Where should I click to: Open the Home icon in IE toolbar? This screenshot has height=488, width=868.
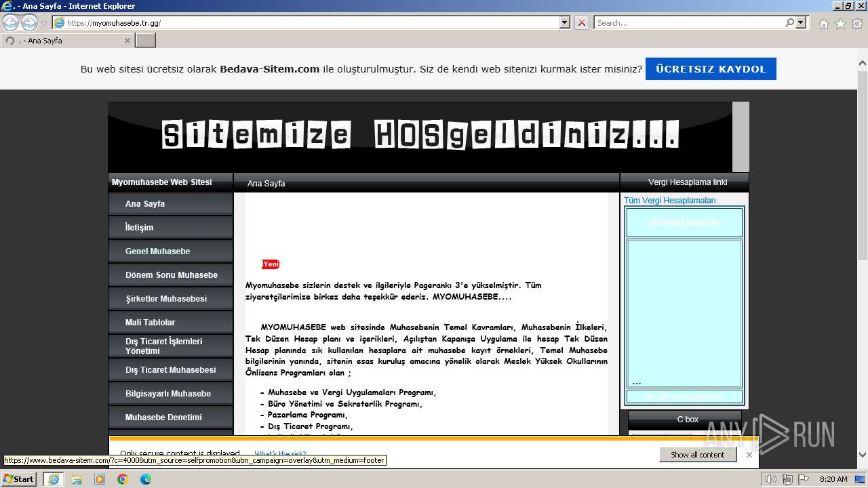click(x=823, y=24)
